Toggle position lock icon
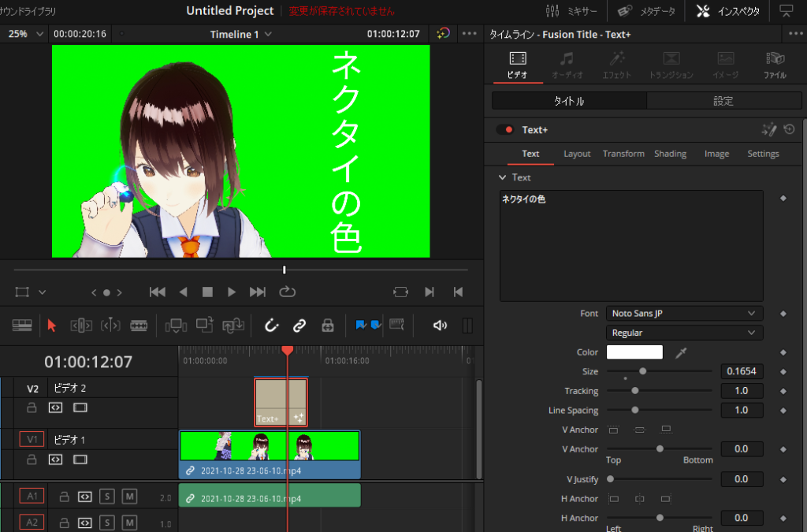 (327, 326)
